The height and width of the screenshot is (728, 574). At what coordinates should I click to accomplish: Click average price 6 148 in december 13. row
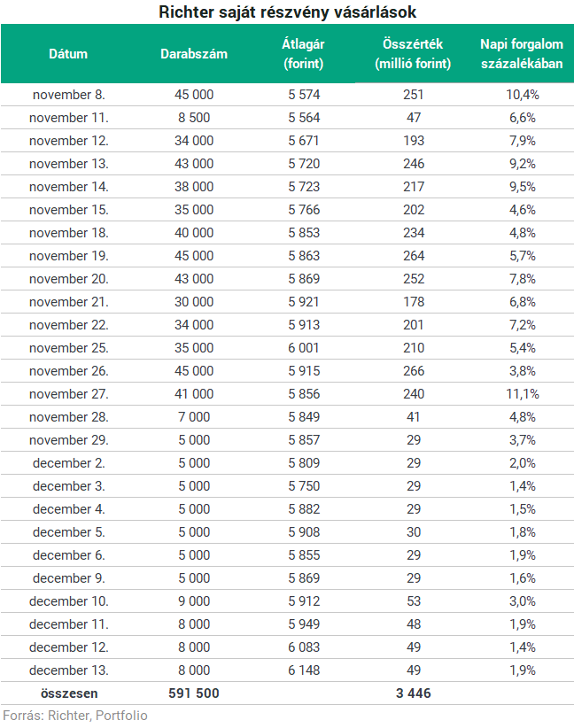304,670
